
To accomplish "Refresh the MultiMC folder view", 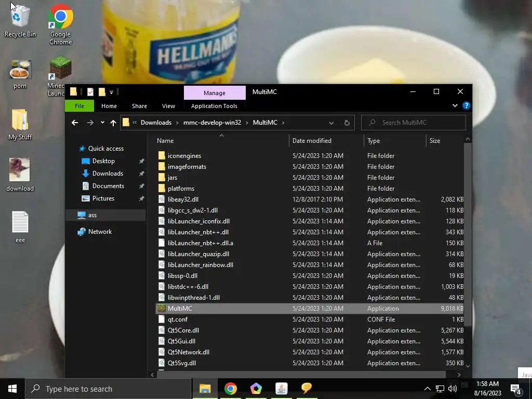I will click(347, 123).
